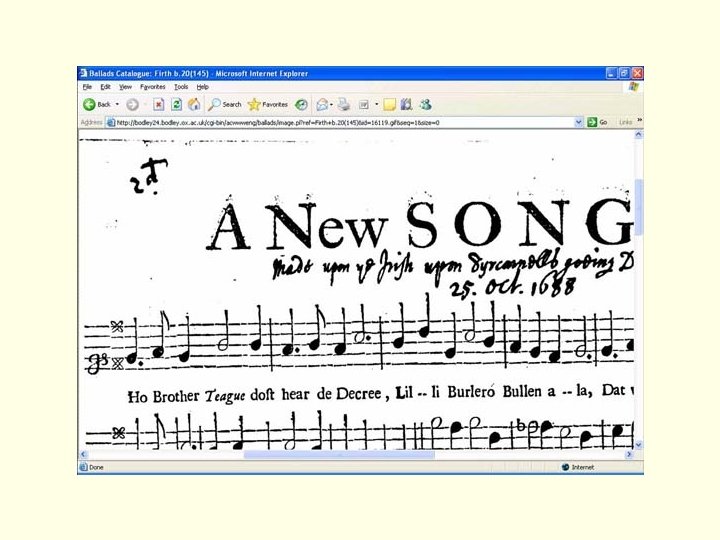
Task: Click the 'Done' status bar text
Action: point(96,467)
